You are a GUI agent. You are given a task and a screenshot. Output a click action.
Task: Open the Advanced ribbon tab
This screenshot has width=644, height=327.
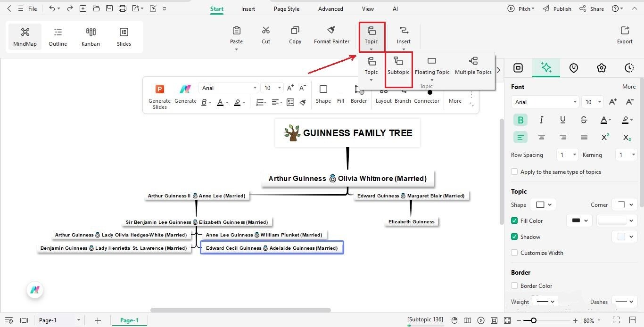tap(330, 9)
